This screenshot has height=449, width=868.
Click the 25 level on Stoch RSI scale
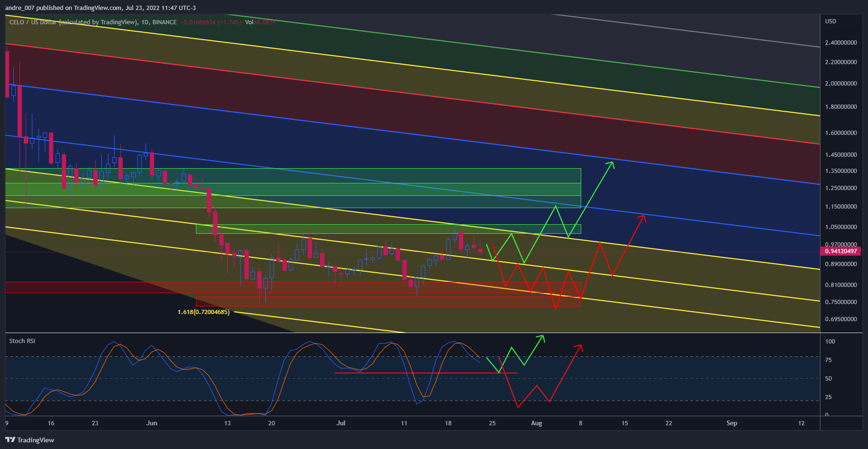[829, 397]
